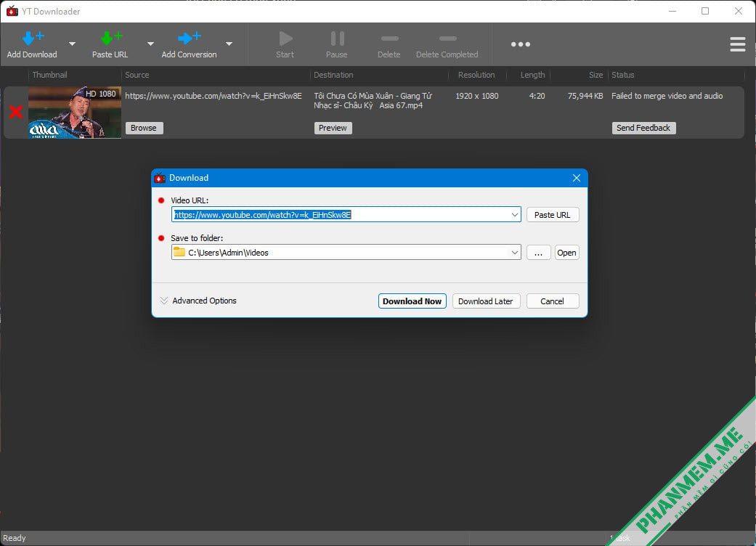This screenshot has width=756, height=546.
Task: Expand the Save to folder dropdown
Action: [x=515, y=253]
